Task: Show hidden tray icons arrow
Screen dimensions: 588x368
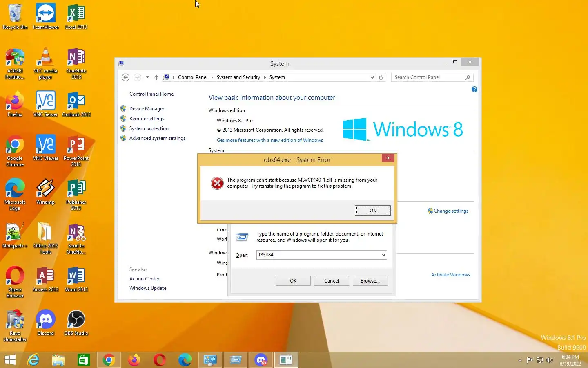Action: 520,360
